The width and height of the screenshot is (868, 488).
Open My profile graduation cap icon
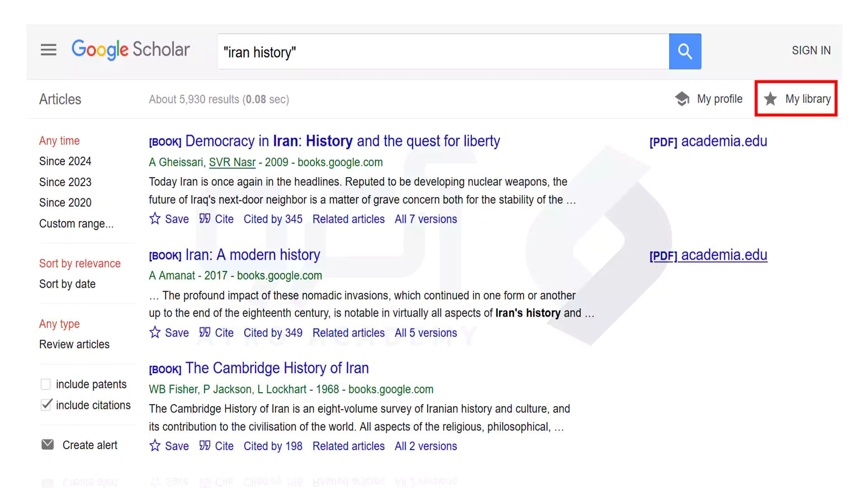pos(682,99)
